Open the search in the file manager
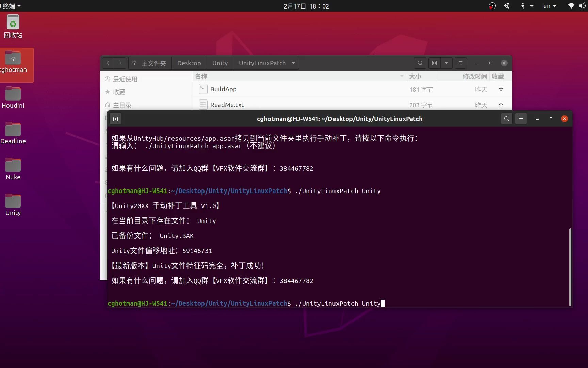 [420, 63]
